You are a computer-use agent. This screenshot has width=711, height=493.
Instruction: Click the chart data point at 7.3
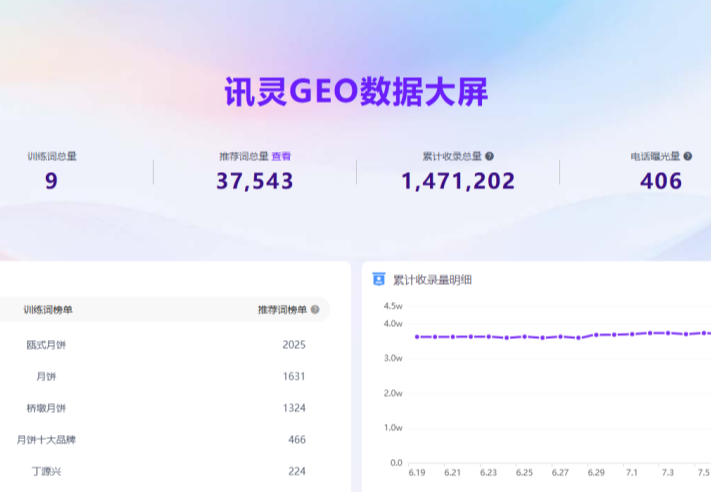[668, 333]
